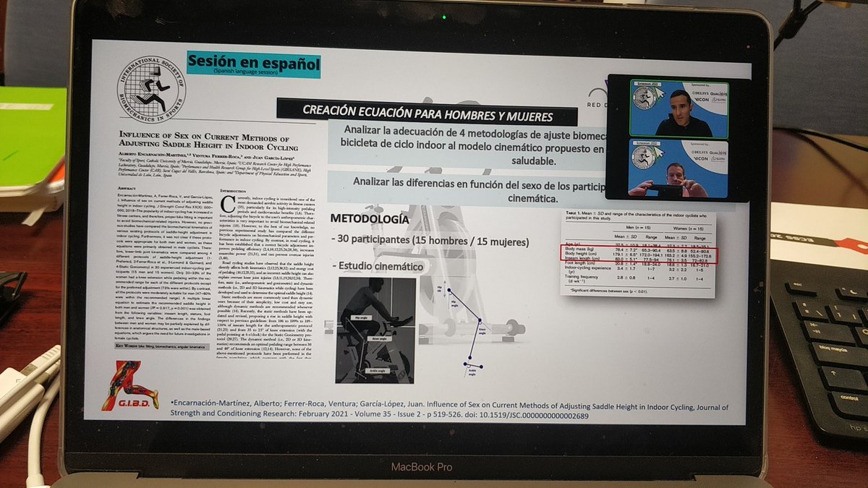Click the cyclist photo with labeled joint angles

pyautogui.click(x=375, y=330)
